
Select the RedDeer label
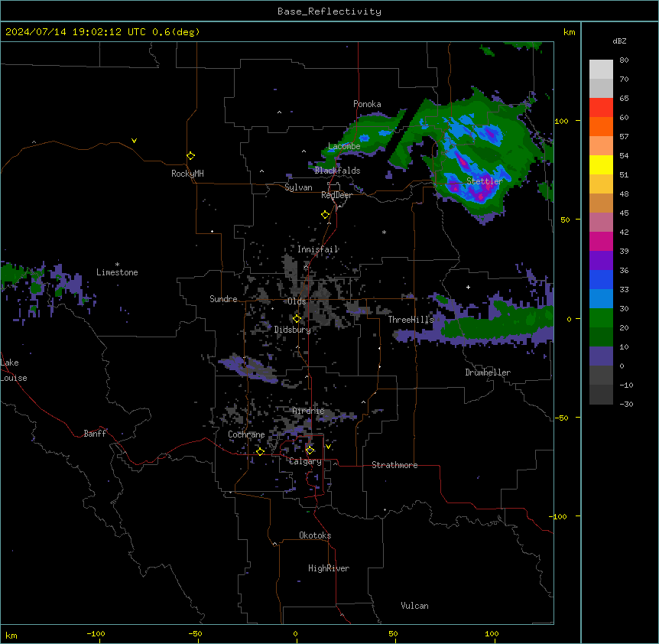click(x=336, y=195)
